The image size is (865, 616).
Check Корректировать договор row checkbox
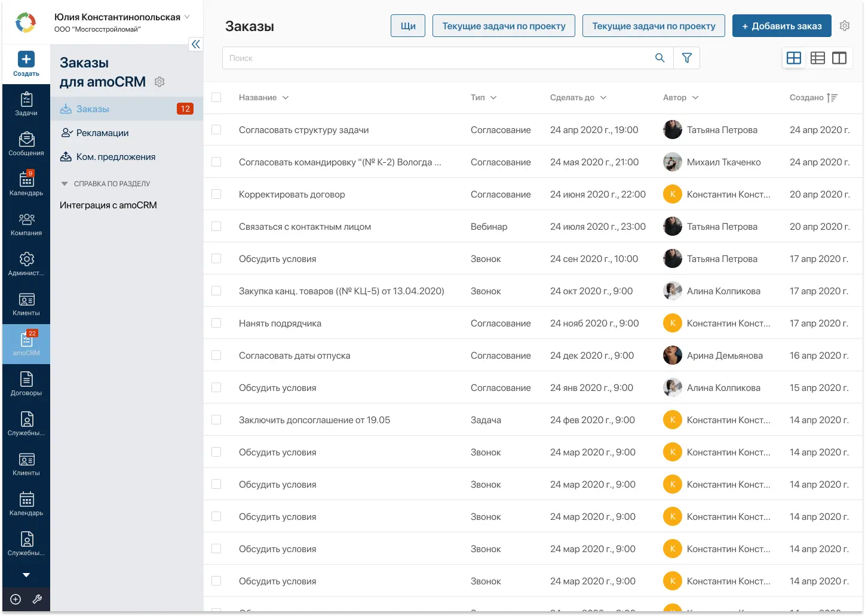(x=216, y=194)
